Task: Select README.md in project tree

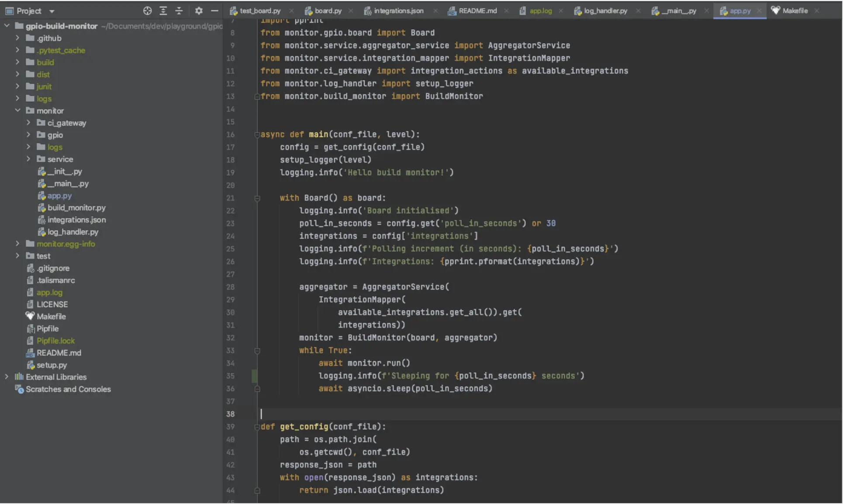Action: pyautogui.click(x=59, y=353)
